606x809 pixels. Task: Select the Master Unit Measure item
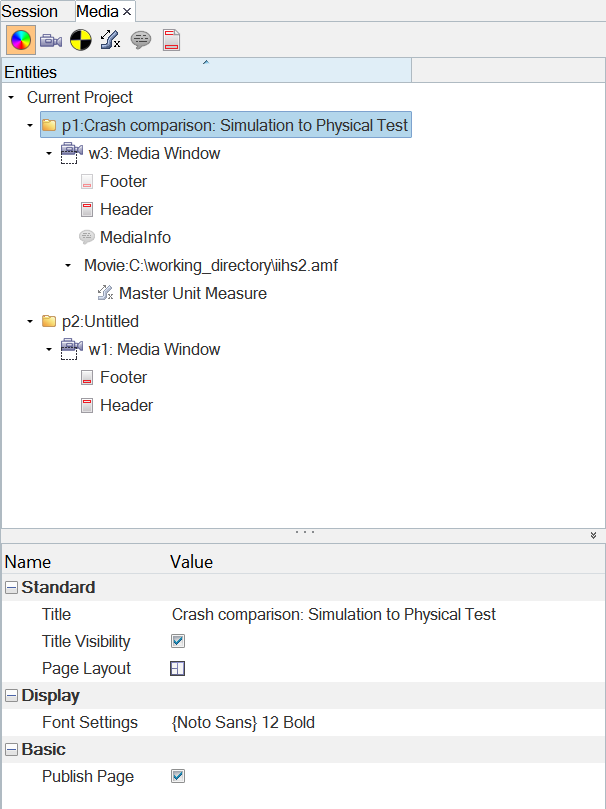pyautogui.click(x=192, y=294)
